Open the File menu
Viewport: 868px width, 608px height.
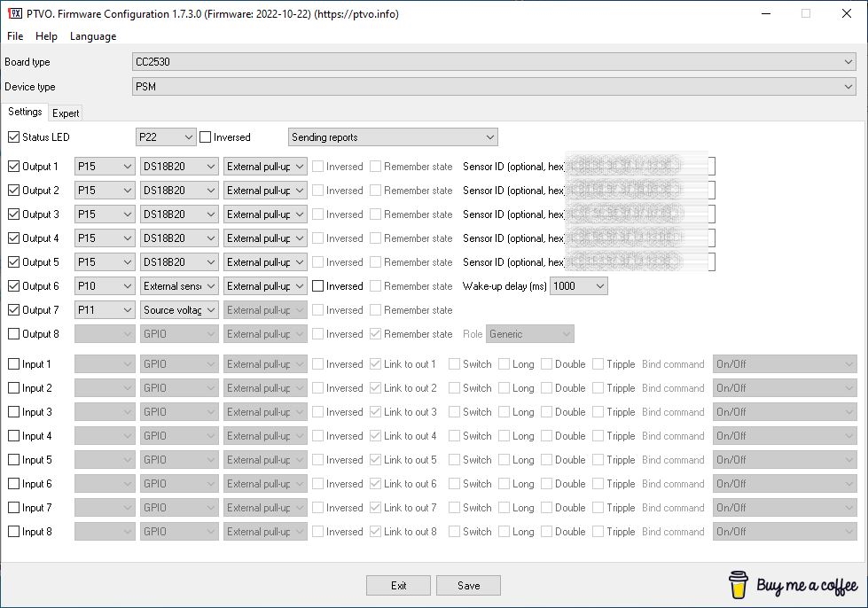tap(14, 36)
